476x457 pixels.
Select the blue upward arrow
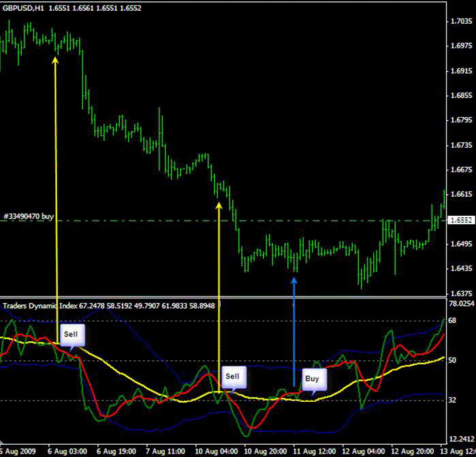pos(294,332)
